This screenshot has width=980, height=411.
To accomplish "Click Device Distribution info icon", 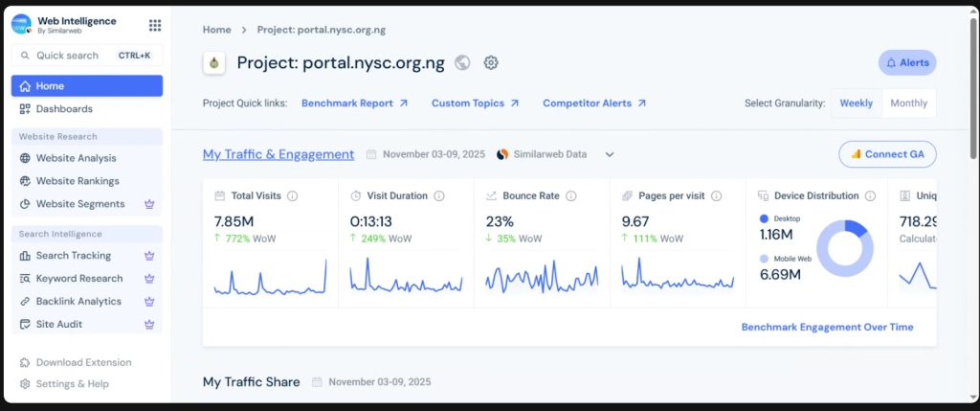I will tap(870, 195).
